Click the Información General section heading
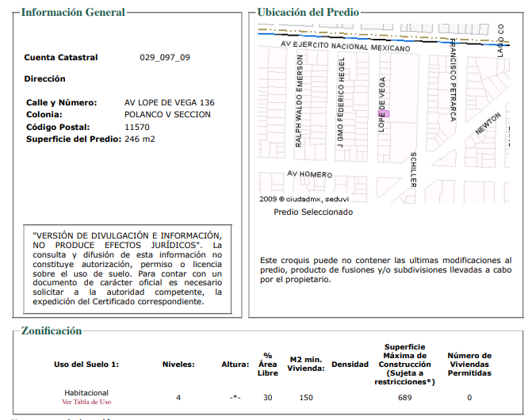532x420 pixels. click(x=73, y=12)
